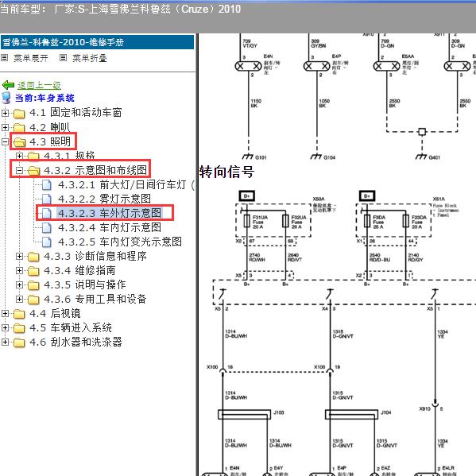The width and height of the screenshot is (476, 476).
Task: Click the 转向信号 diagram heading
Action: coord(226,172)
